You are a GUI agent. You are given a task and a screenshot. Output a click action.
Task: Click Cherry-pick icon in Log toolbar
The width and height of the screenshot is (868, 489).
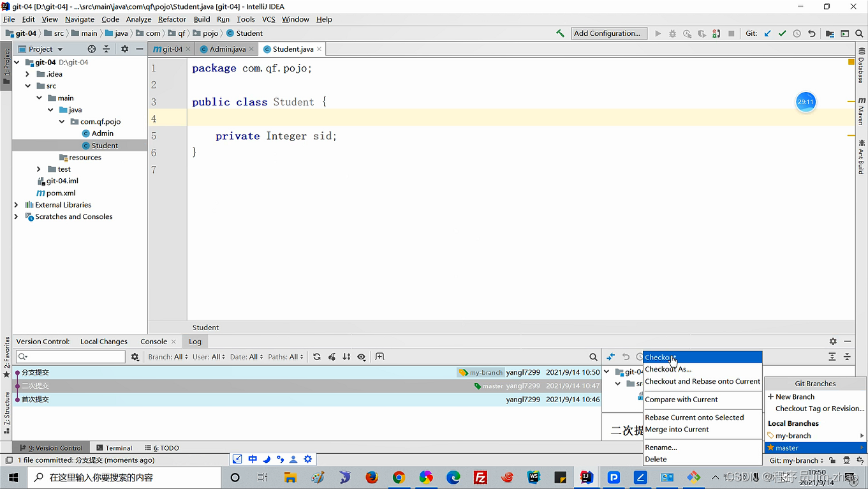click(332, 357)
